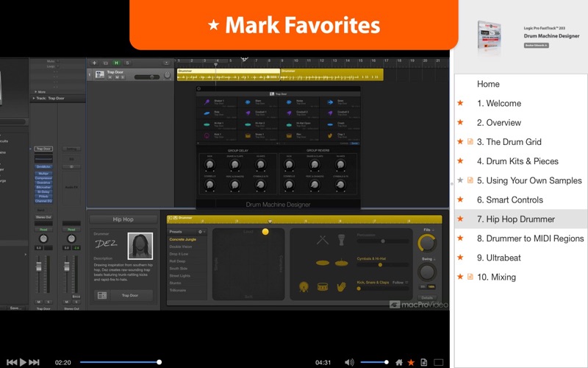
Task: Click the yellow XY pad puck in the video
Action: [265, 232]
